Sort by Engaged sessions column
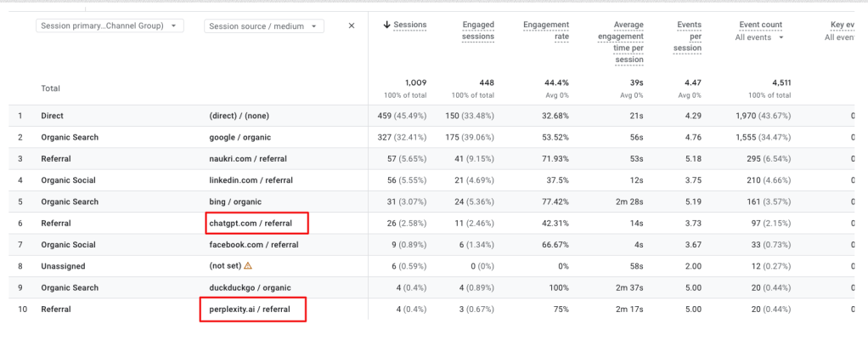868x341 pixels. coord(477,31)
